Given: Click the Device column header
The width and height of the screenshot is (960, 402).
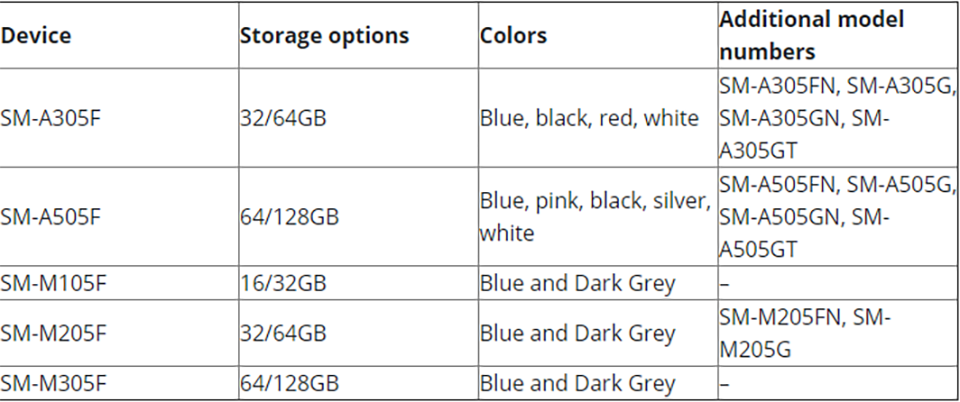Looking at the screenshot, I should click(119, 35).
